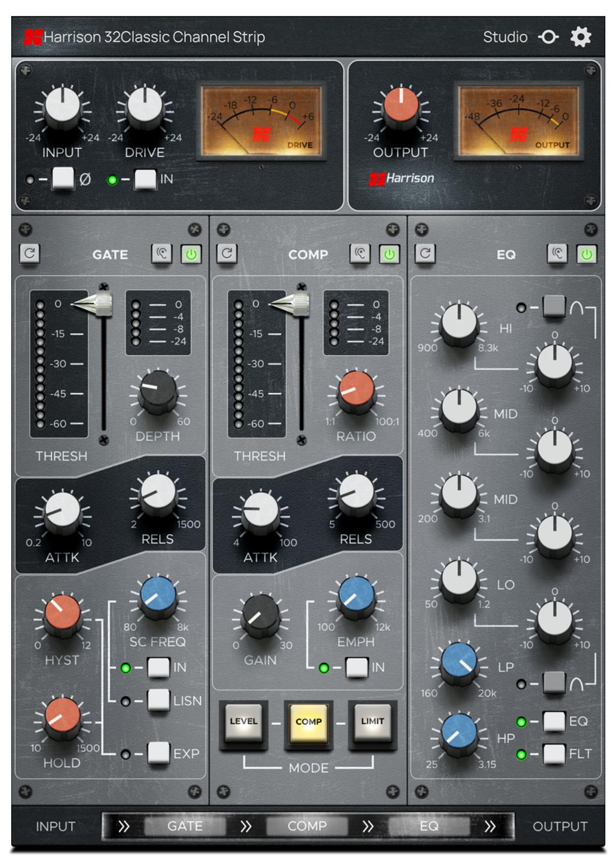Select LEVEL compressor mode
616x860 pixels.
tap(244, 723)
